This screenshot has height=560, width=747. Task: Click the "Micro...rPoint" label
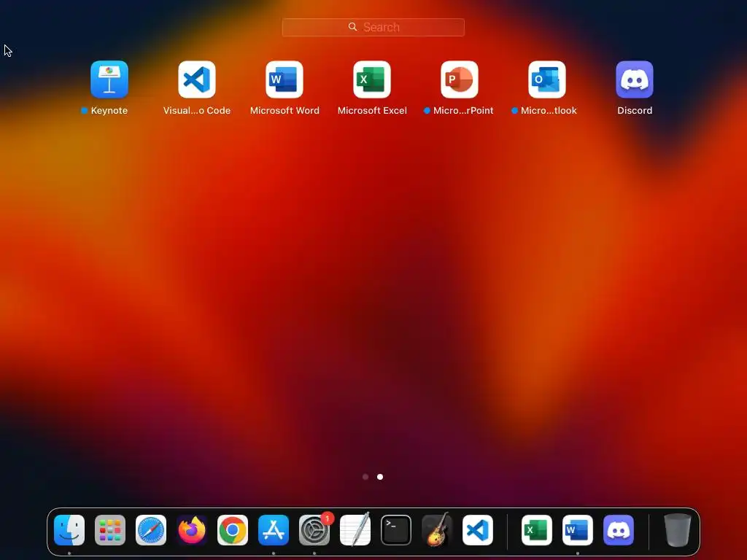click(x=463, y=111)
